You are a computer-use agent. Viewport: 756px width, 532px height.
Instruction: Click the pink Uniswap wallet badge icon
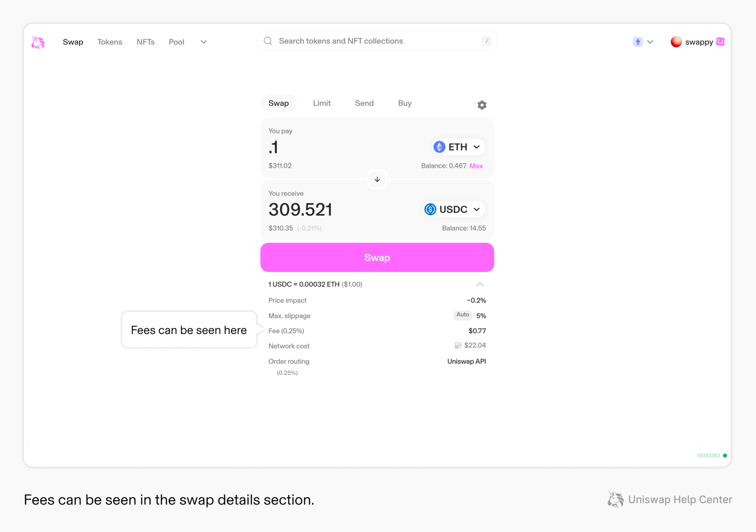point(720,42)
